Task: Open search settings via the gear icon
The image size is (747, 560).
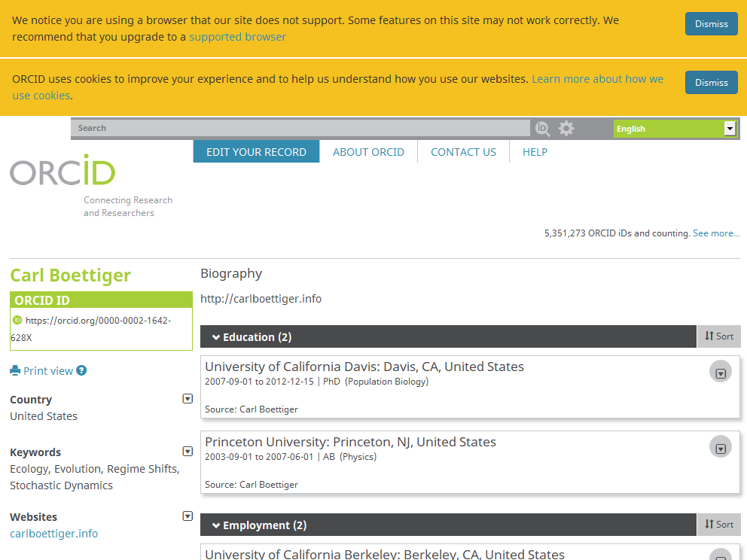Action: tap(566, 128)
